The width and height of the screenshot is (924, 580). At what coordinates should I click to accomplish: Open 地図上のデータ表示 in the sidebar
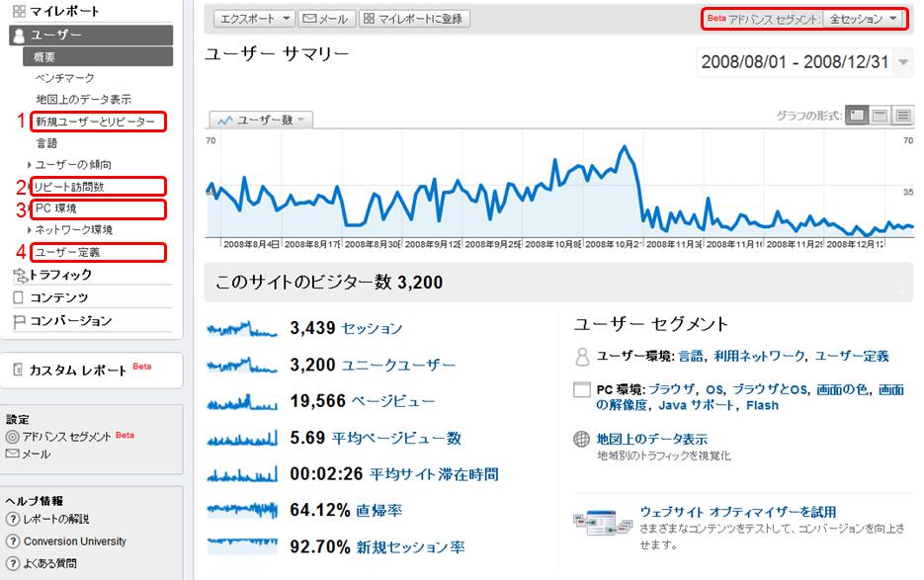tap(83, 99)
